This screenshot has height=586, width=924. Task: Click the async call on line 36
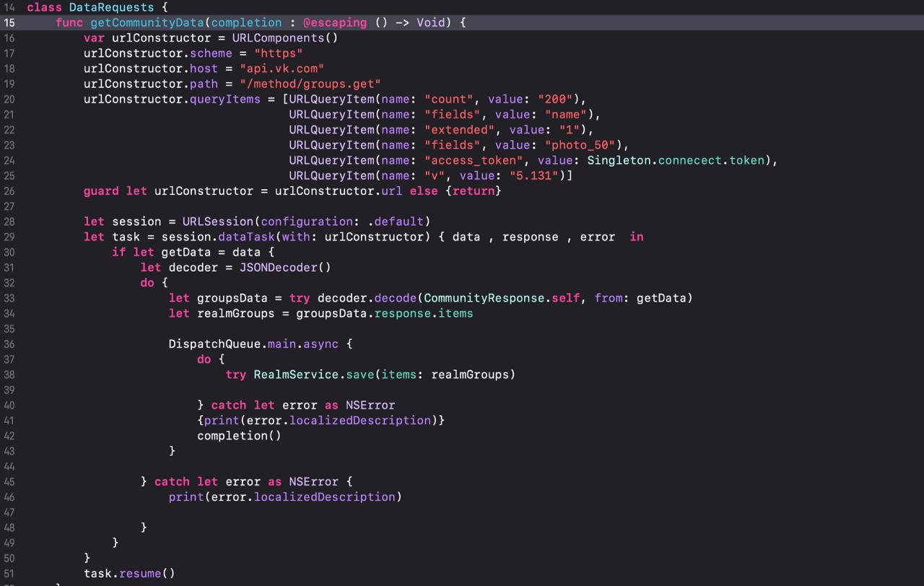[321, 344]
